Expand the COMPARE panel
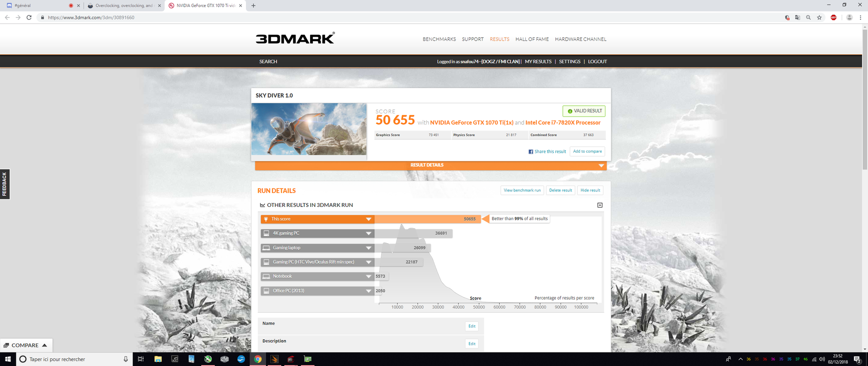This screenshot has height=366, width=868. click(x=26, y=345)
